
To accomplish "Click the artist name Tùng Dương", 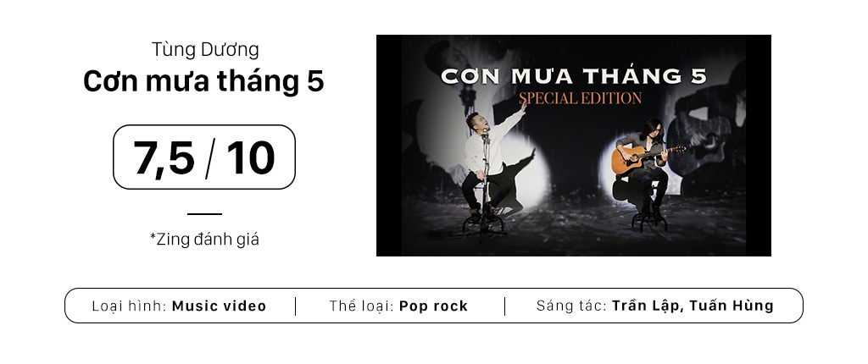I will (205, 50).
